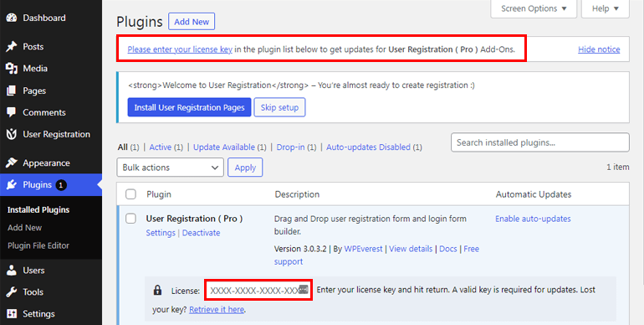The height and width of the screenshot is (325, 644).
Task: Filter plugins by Update Available
Action: point(224,147)
